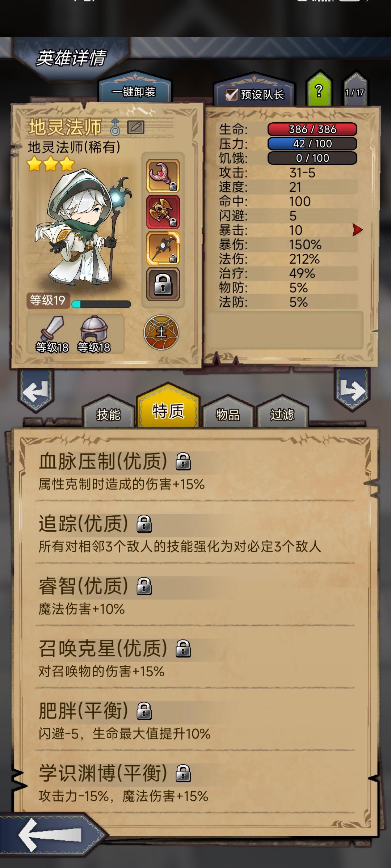Switch to the 技能 tab
This screenshot has height=868, width=391.
(x=109, y=414)
